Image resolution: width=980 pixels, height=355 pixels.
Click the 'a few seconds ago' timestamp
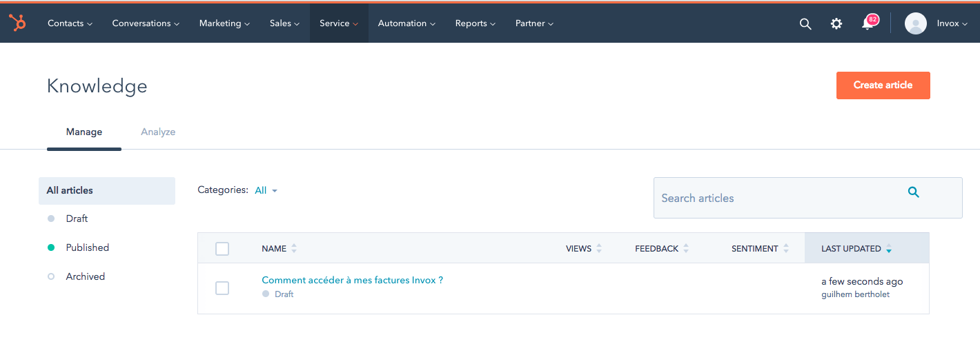pos(862,281)
